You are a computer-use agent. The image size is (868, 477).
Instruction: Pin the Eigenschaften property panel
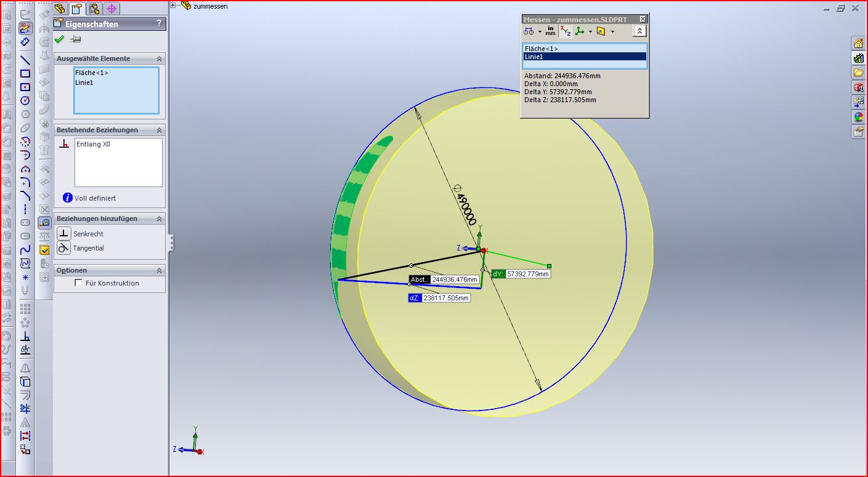76,39
